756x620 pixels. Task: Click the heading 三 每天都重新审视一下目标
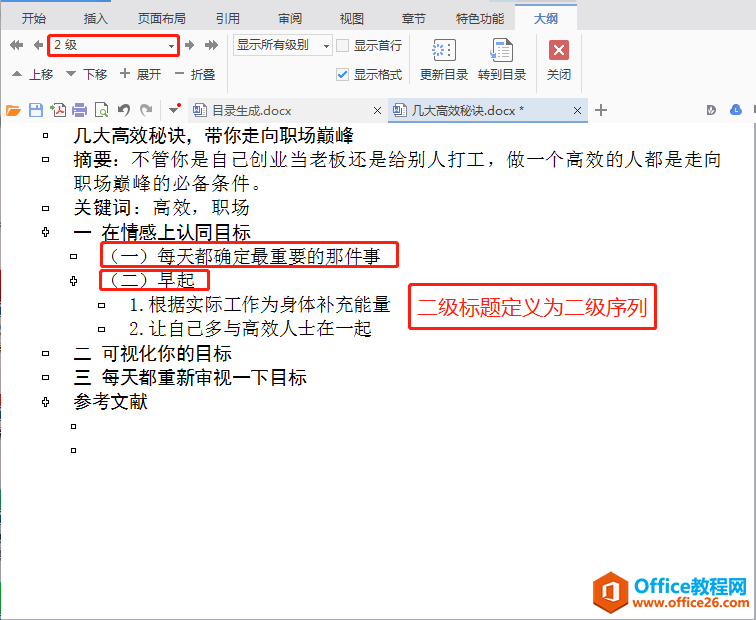pos(190,377)
